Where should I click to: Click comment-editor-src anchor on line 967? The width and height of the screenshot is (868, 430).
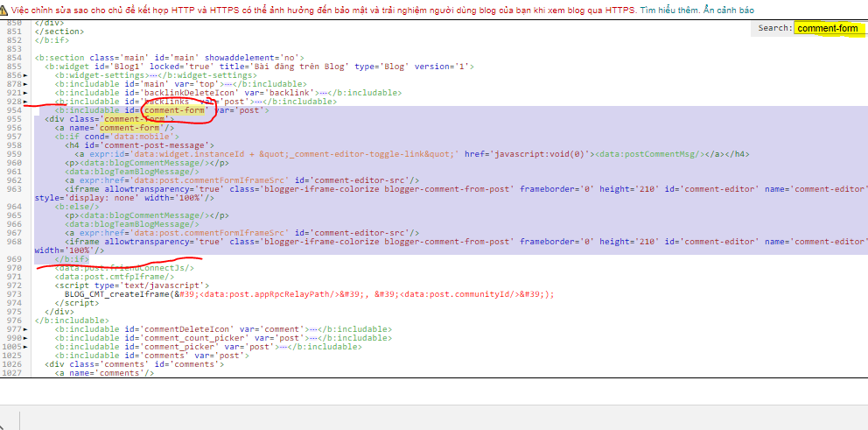[241, 233]
